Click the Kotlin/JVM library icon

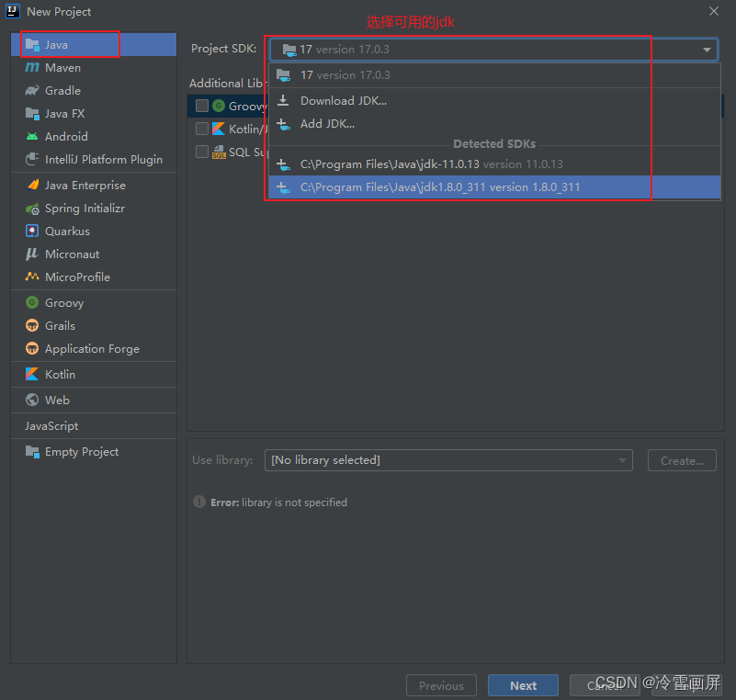point(219,129)
